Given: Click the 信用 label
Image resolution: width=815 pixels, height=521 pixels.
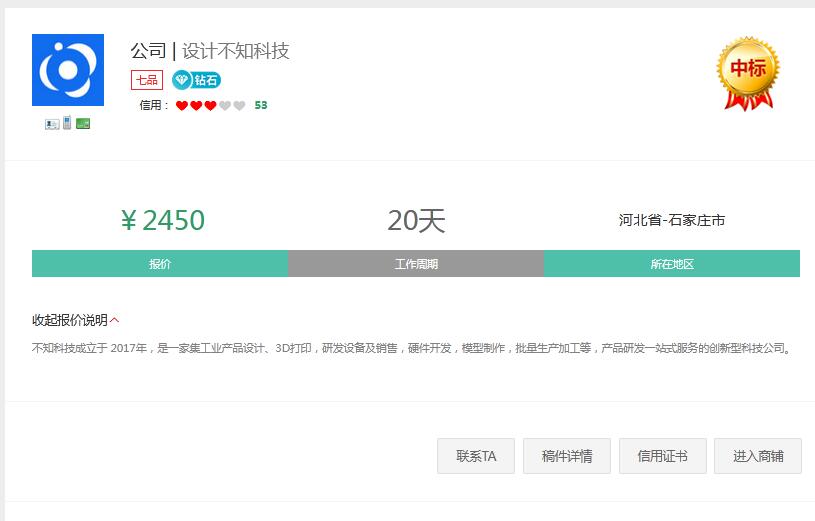Looking at the screenshot, I should click(154, 105).
